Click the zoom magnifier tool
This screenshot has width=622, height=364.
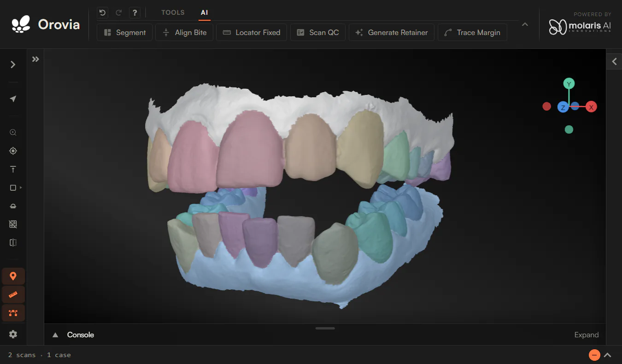pyautogui.click(x=13, y=133)
